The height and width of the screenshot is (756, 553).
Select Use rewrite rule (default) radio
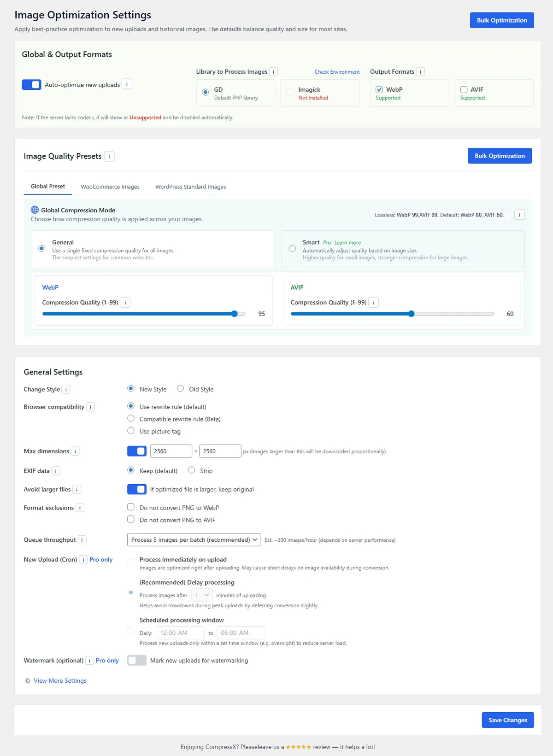point(131,406)
